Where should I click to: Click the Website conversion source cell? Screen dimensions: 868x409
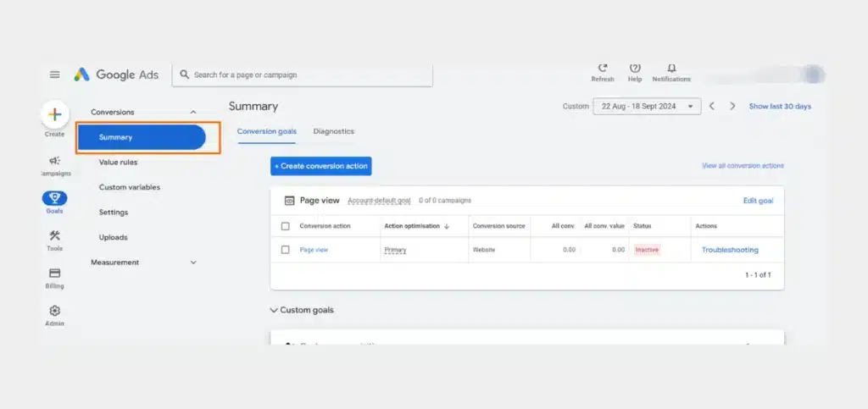pyautogui.click(x=484, y=250)
